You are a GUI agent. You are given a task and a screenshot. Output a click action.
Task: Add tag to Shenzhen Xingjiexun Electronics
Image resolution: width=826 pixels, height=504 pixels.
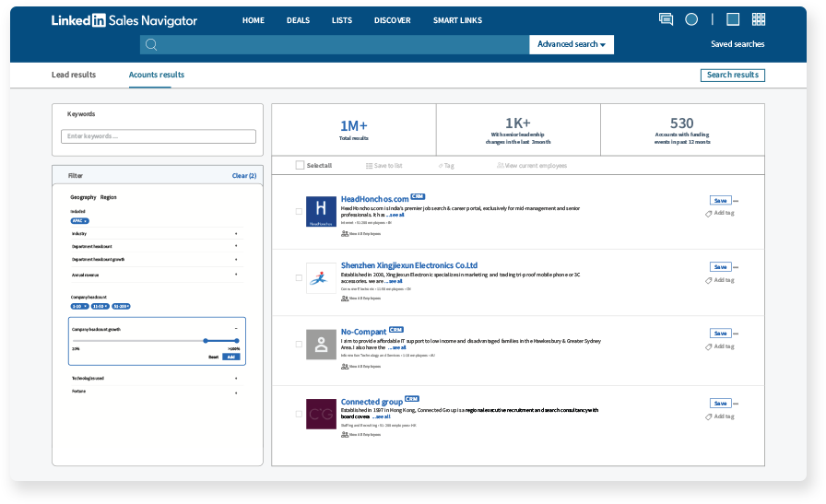pyautogui.click(x=720, y=280)
